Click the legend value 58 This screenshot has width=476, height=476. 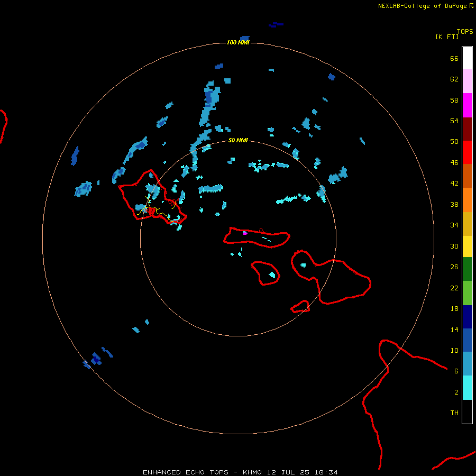coord(454,100)
